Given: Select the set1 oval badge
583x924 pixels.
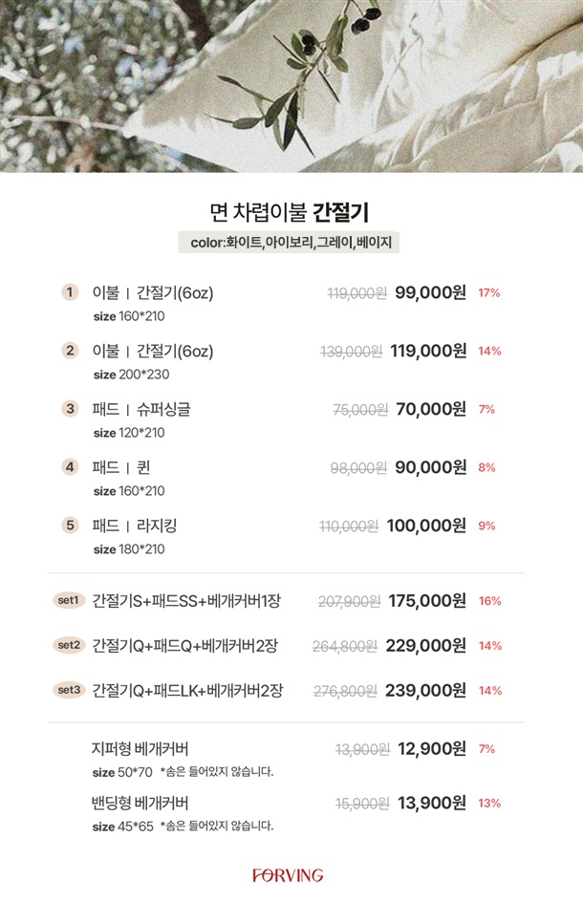Looking at the screenshot, I should [69, 600].
